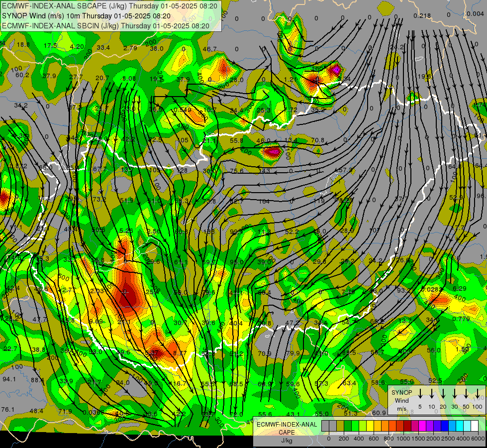The height and width of the screenshot is (448, 487).
Task: Select the 30 m/s wind arrow in legend
Action: click(x=454, y=394)
